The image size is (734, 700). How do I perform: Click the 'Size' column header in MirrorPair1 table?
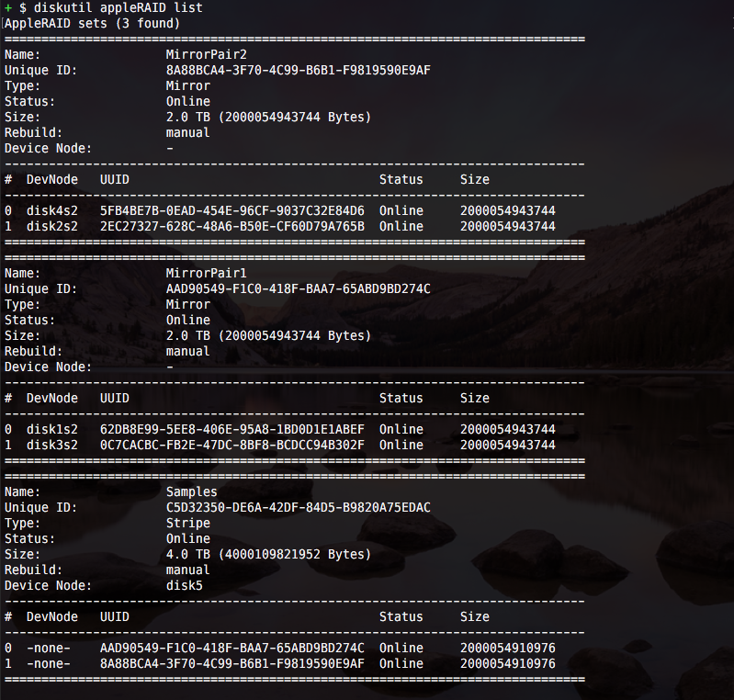tap(475, 399)
